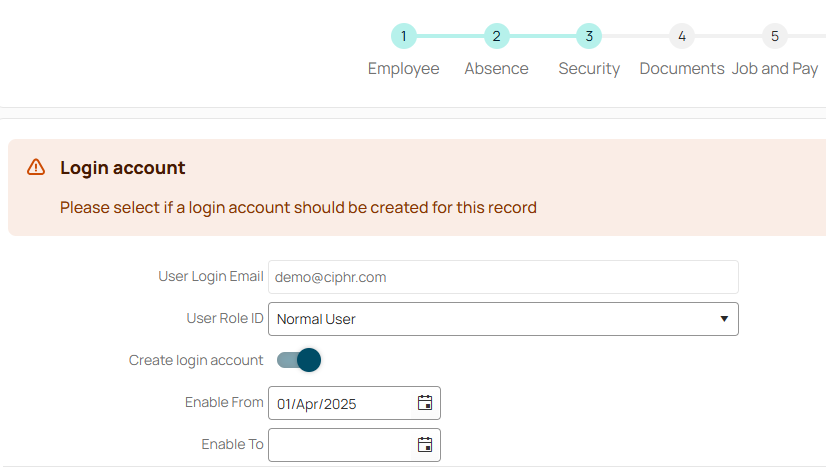Click the warning triangle icon beside Login account
This screenshot has width=826, height=469.
tap(36, 167)
